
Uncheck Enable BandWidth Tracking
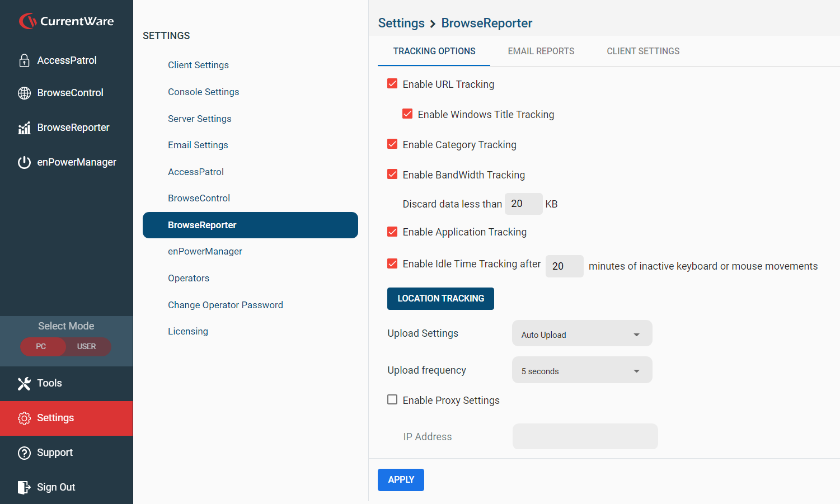tap(392, 175)
